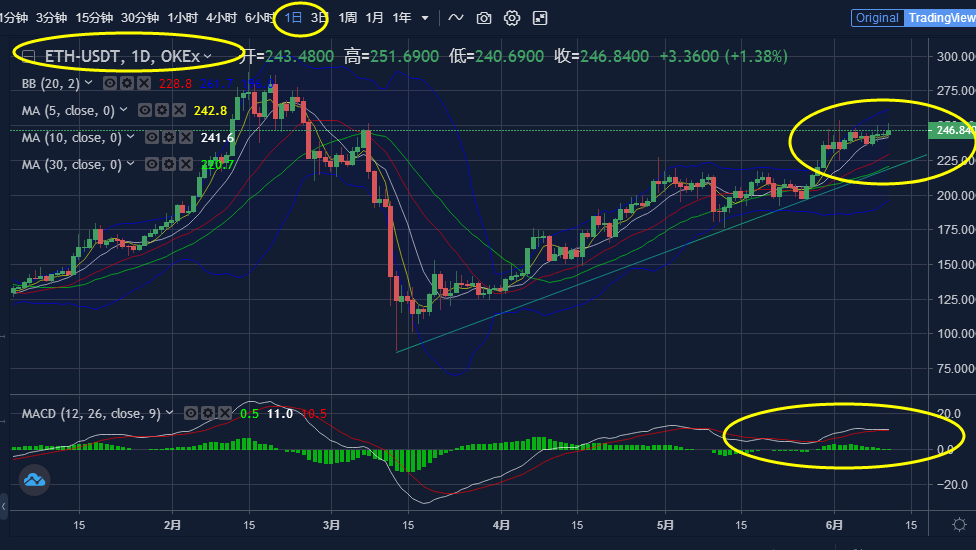Hide the MA (10, close, 0) line
Image resolution: width=976 pixels, height=550 pixels.
pos(151,137)
